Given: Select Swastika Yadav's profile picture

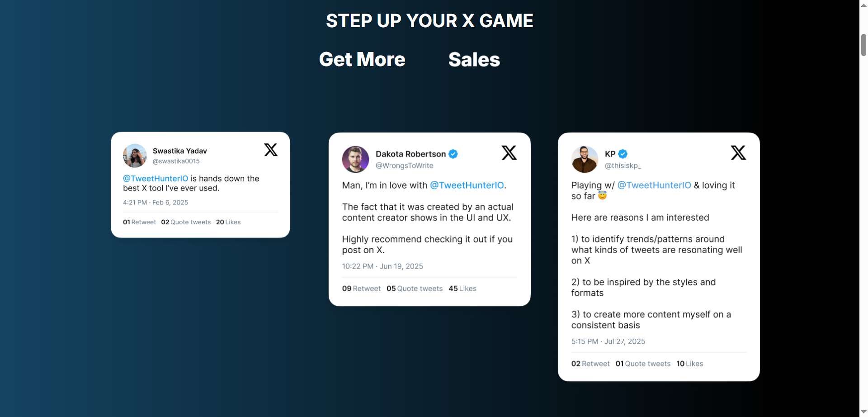Looking at the screenshot, I should click(x=134, y=156).
